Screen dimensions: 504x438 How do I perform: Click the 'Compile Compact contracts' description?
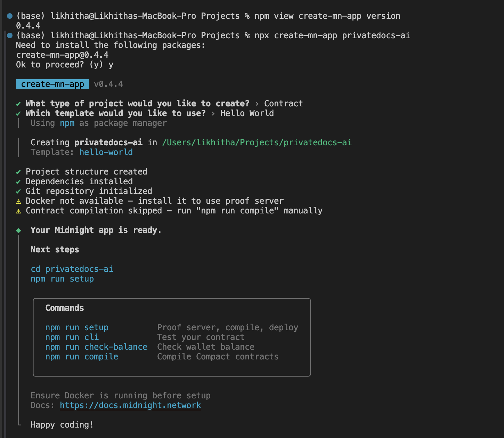click(x=218, y=357)
